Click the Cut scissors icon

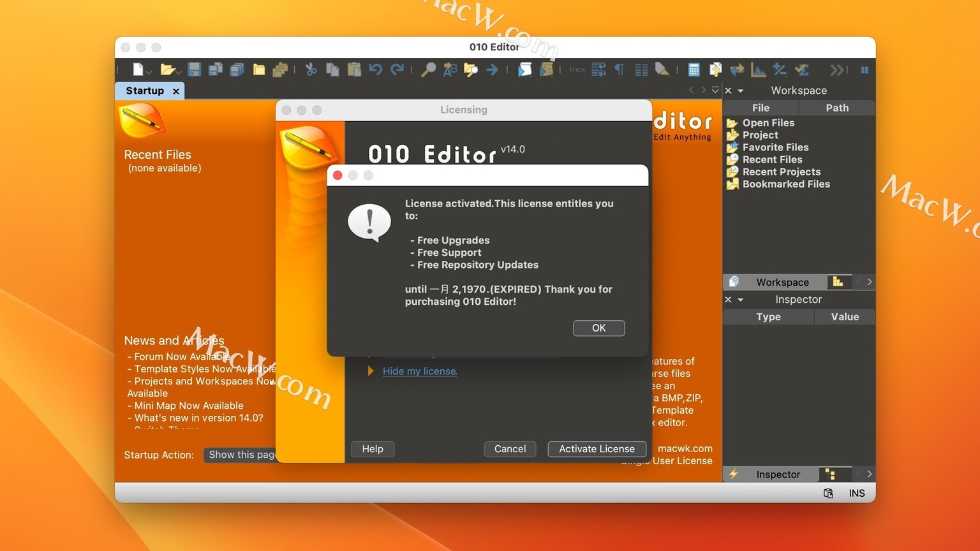[x=311, y=70]
